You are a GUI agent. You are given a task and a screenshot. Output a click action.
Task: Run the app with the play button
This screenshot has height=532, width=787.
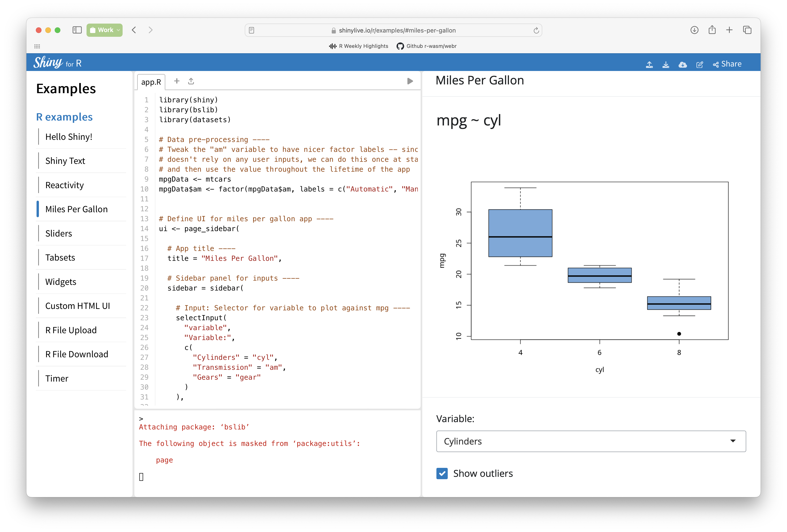click(410, 81)
